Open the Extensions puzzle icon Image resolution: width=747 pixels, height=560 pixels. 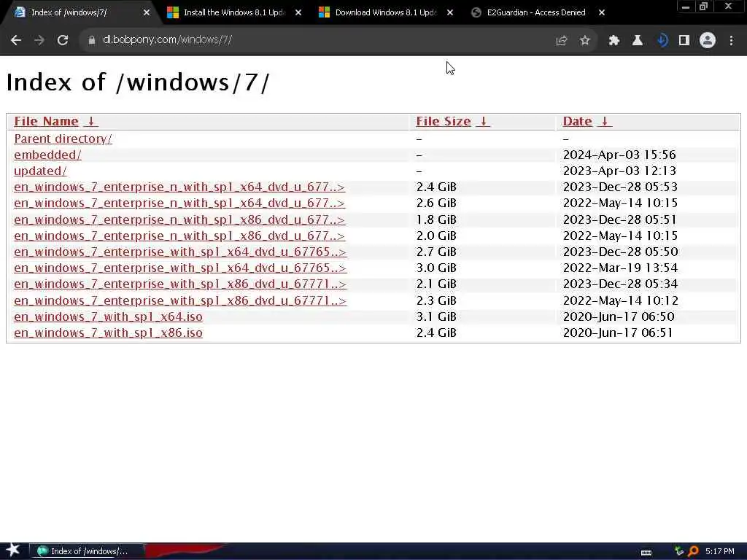point(614,41)
